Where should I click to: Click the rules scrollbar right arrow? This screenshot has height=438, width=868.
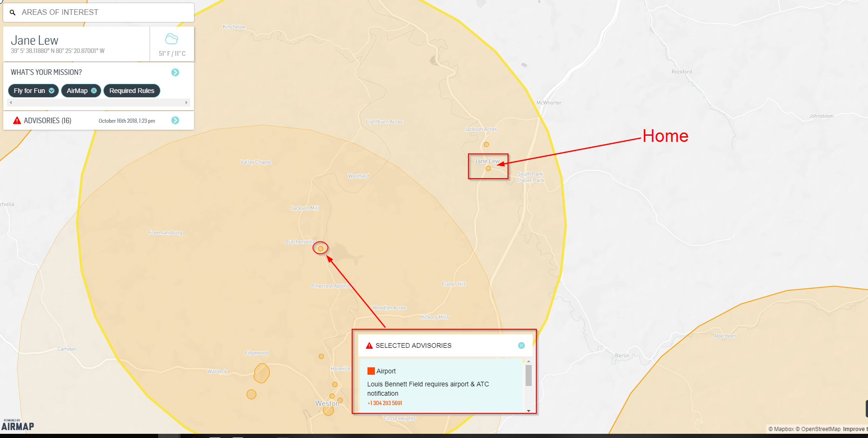click(x=187, y=102)
